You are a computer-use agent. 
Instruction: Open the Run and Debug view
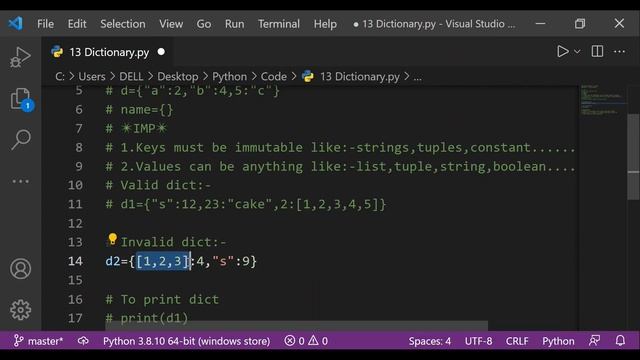(x=20, y=57)
